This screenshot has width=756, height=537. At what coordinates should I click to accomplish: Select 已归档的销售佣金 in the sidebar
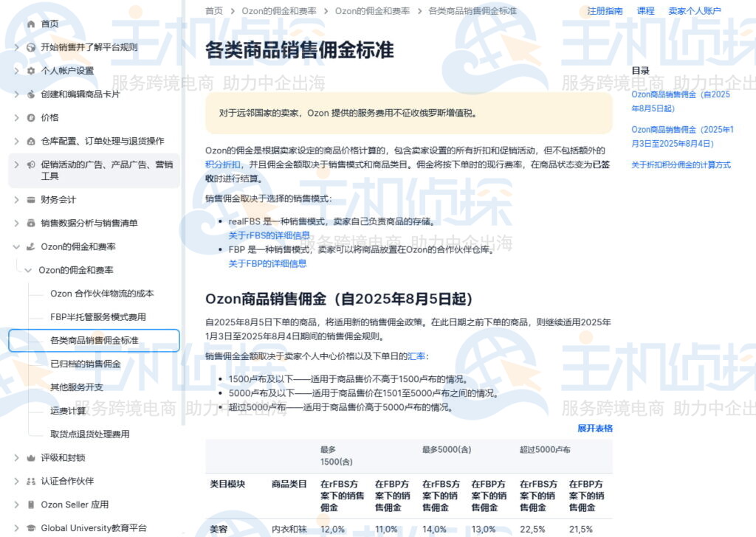86,363
